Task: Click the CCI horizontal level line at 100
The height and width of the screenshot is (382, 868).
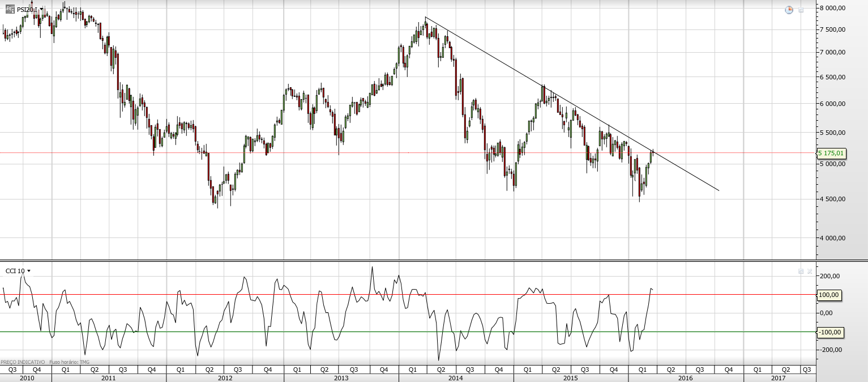Action: pyautogui.click(x=408, y=294)
